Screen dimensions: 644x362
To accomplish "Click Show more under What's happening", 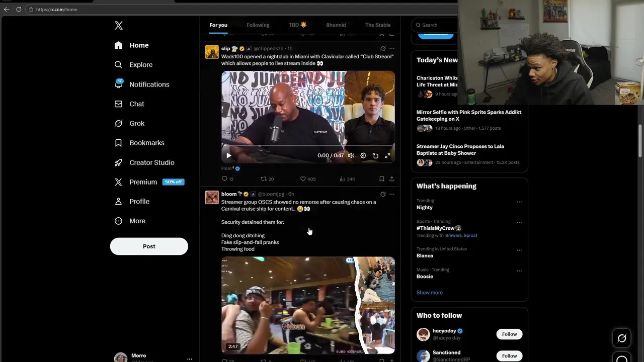I will click(430, 293).
